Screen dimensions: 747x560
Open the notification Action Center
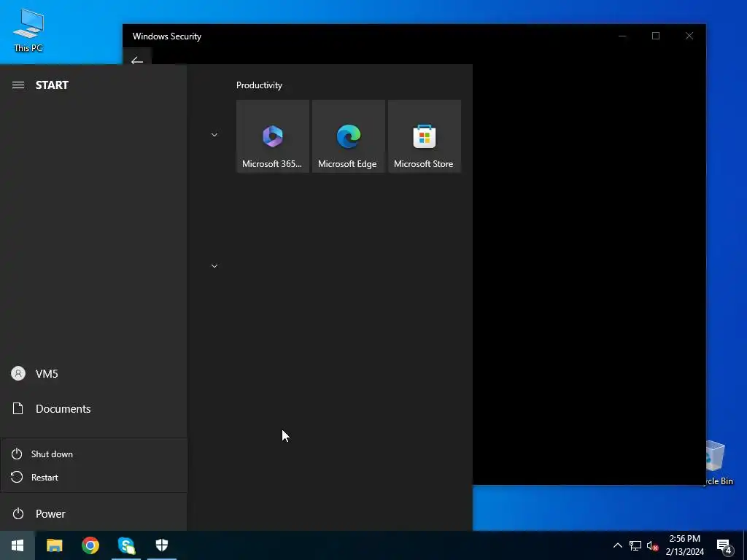coord(724,545)
